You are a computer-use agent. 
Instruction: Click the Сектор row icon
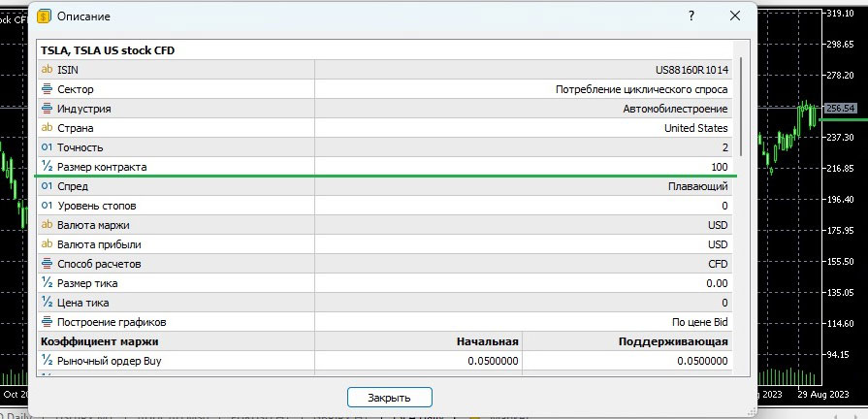click(47, 89)
